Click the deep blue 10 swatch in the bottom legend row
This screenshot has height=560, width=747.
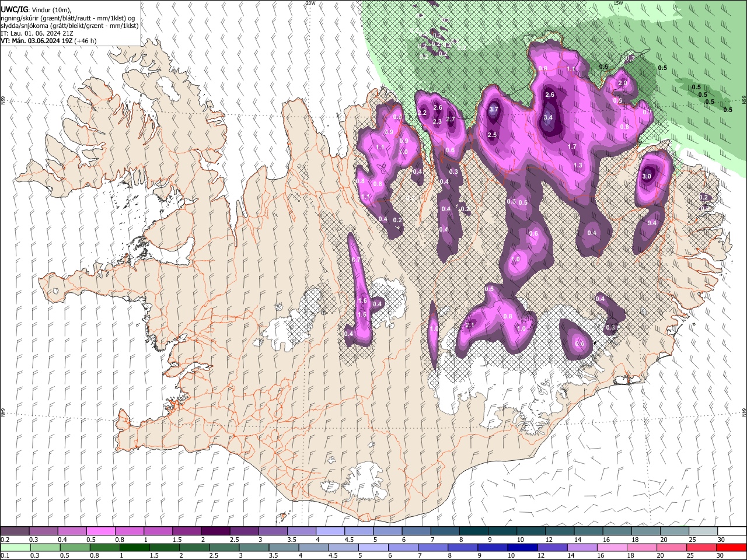(x=522, y=547)
